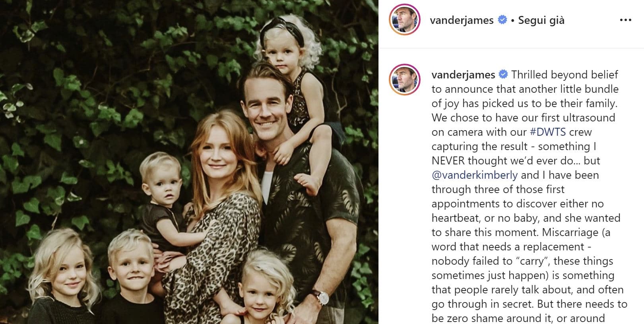Open the #DWTS hashtag link
644x324 pixels.
pos(548,132)
